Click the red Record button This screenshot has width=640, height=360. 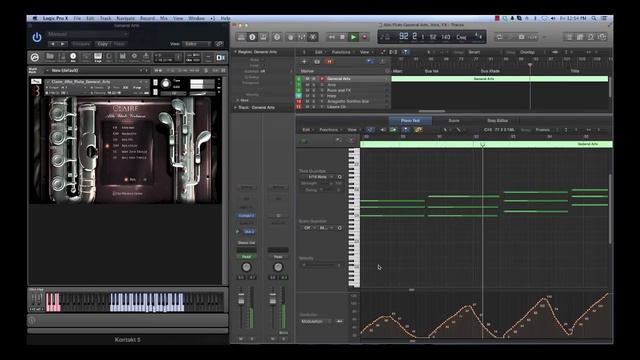pyautogui.click(x=364, y=37)
